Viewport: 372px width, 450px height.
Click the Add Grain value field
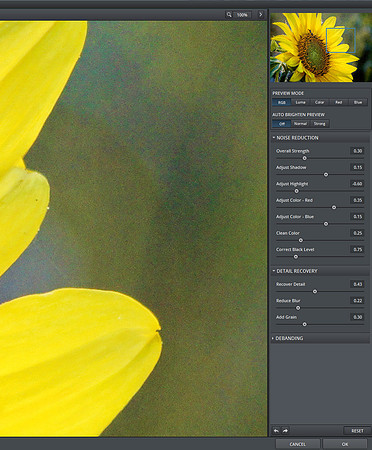tap(357, 317)
